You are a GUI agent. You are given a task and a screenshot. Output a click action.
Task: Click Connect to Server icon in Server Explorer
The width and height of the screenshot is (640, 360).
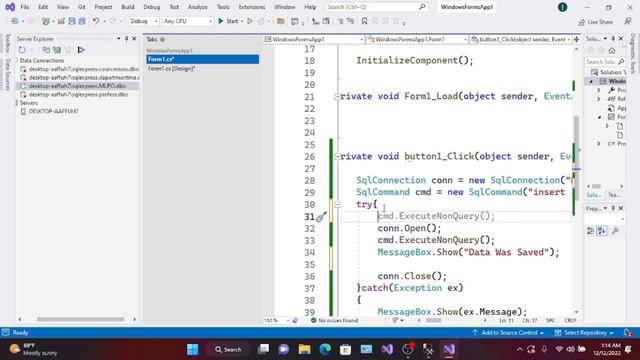coord(57,50)
